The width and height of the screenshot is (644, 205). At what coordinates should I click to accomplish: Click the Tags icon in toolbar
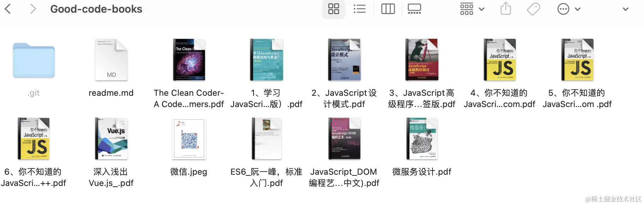pos(533,9)
